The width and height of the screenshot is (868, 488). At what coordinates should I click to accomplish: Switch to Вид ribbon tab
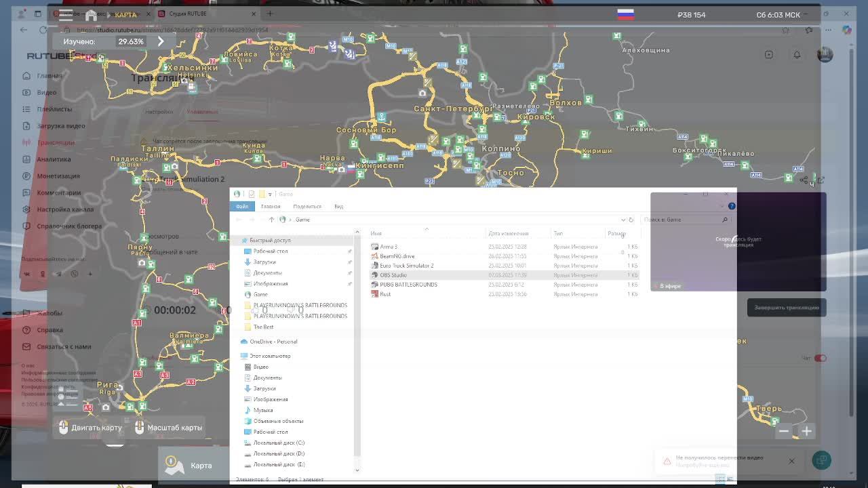point(338,206)
